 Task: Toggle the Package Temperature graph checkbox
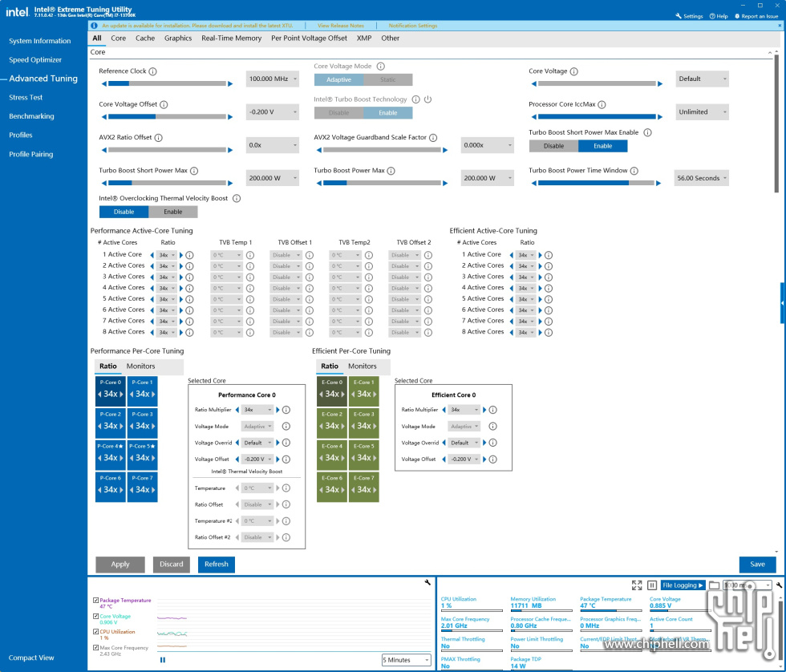click(x=95, y=601)
